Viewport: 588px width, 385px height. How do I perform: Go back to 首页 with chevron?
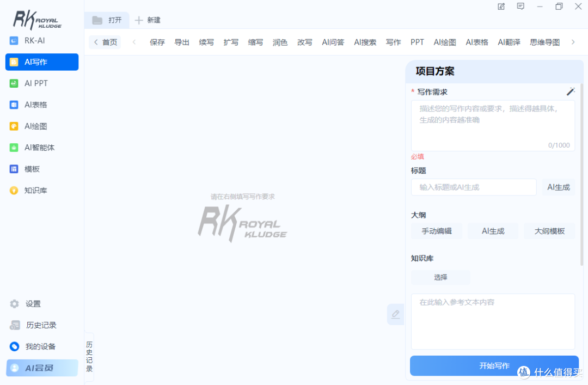[105, 42]
